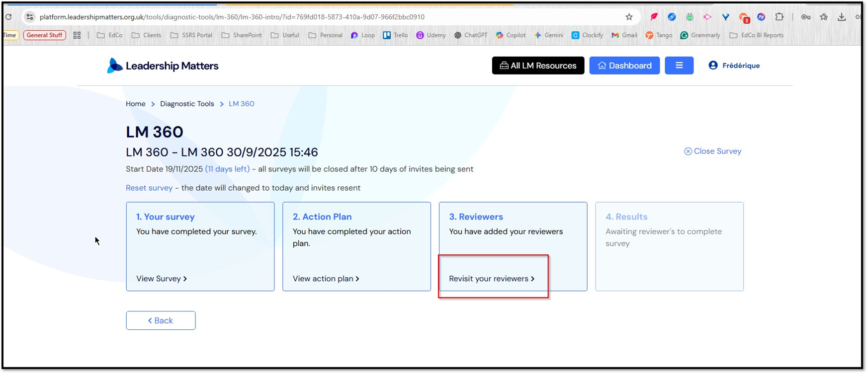
Task: Open the EdCo bookmarks folder
Action: (x=109, y=35)
